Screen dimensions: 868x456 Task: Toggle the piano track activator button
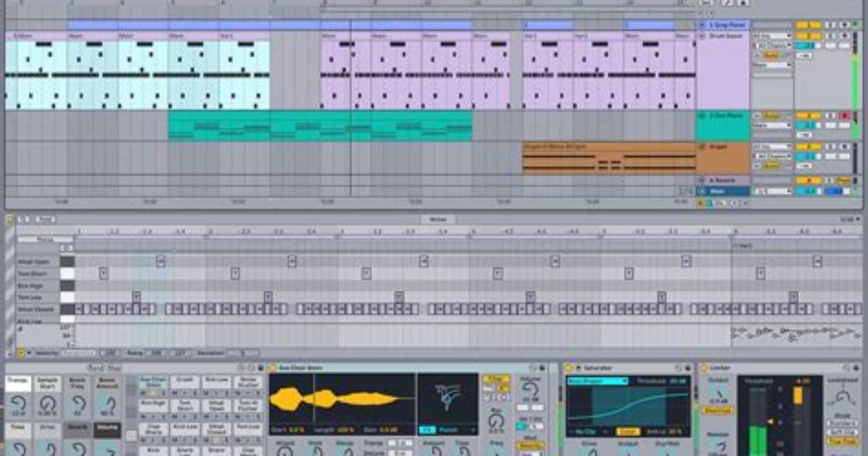[x=808, y=115]
